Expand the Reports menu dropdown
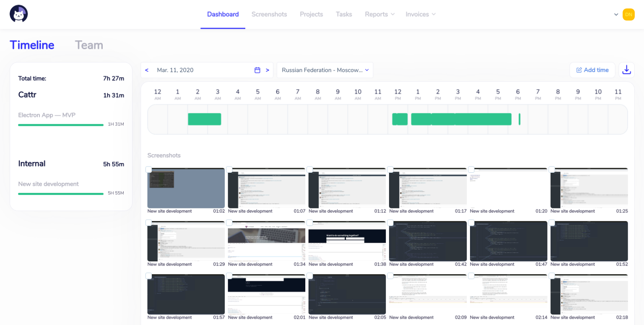 click(379, 14)
